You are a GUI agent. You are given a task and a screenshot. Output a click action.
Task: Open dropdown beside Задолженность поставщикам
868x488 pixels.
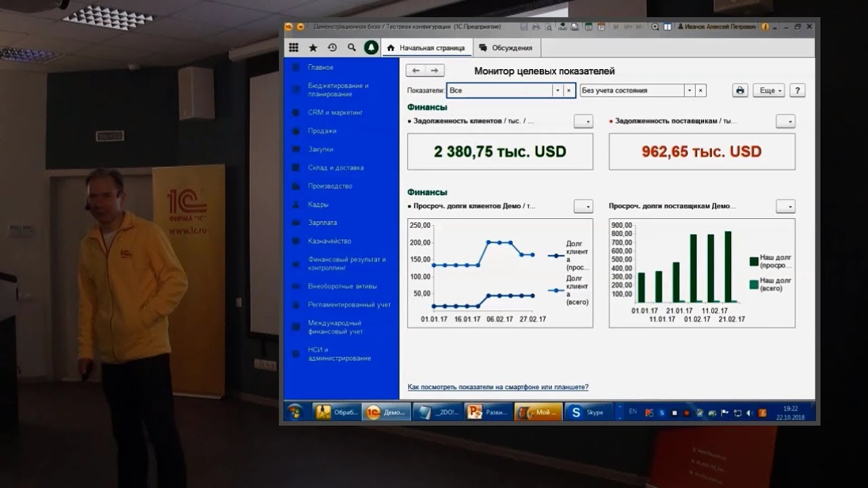click(x=786, y=121)
